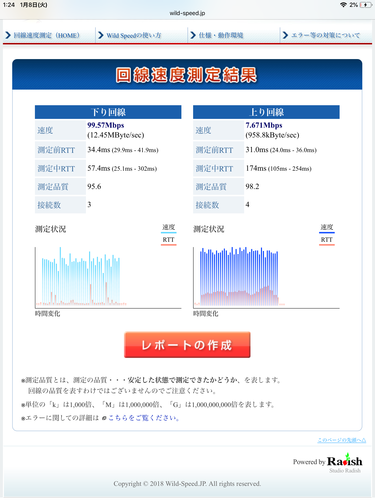This screenshot has height=500, width=375.
Task: Click the download 測定品質 value 95.6
Action: point(94,186)
